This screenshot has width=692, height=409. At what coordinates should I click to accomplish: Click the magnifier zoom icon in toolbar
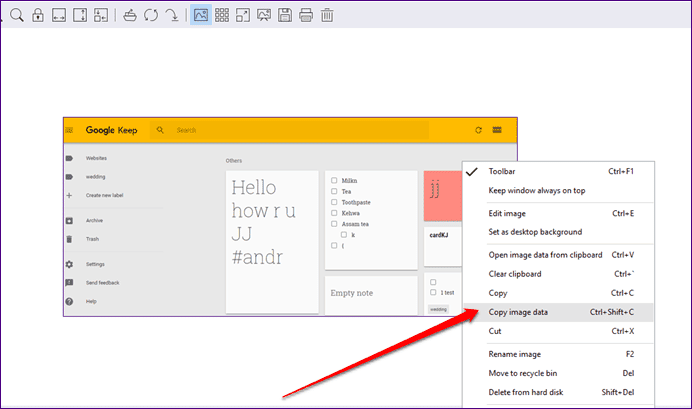tap(17, 15)
